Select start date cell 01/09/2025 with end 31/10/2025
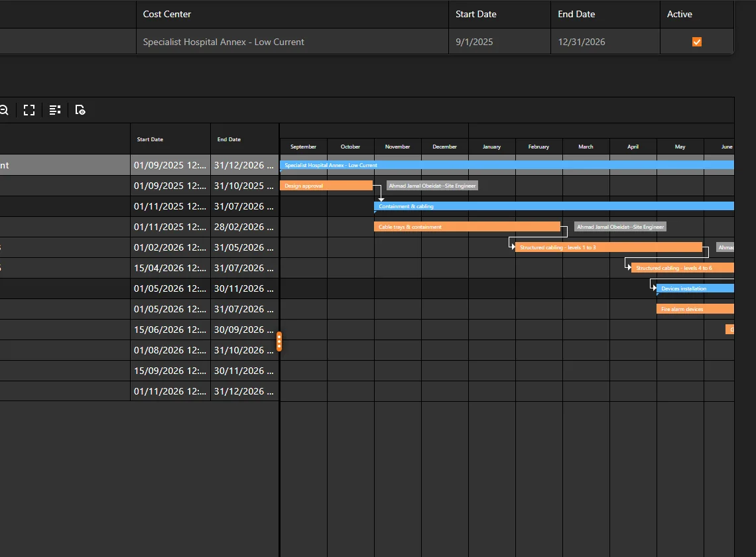This screenshot has width=756, height=557. [170, 186]
